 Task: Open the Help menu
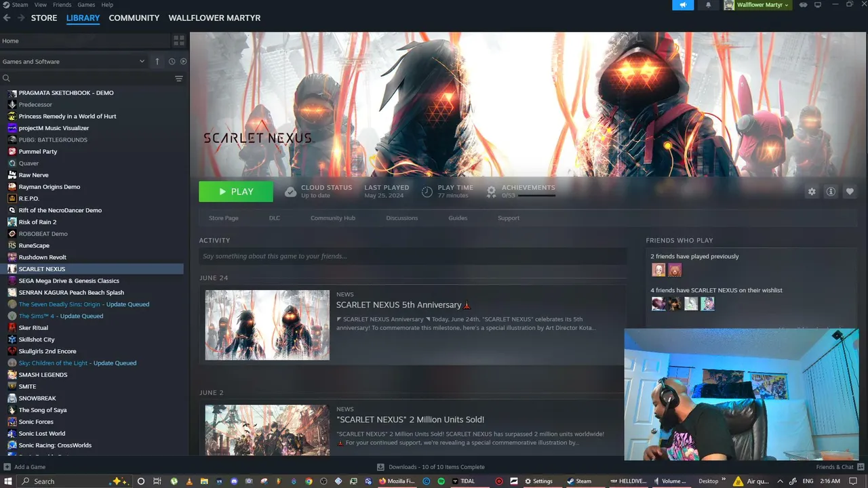point(107,5)
